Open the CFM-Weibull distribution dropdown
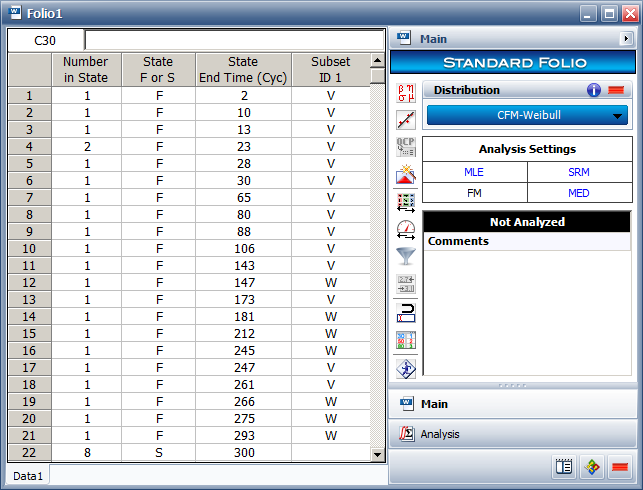 coord(527,116)
